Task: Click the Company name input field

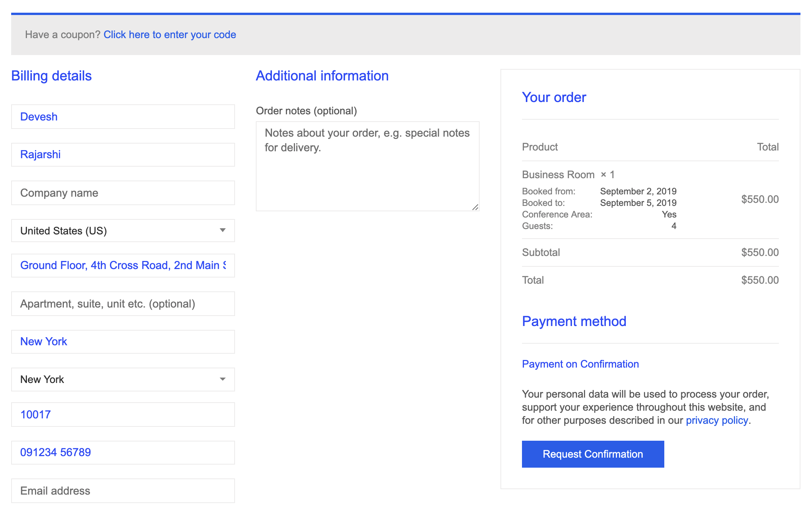Action: (123, 192)
